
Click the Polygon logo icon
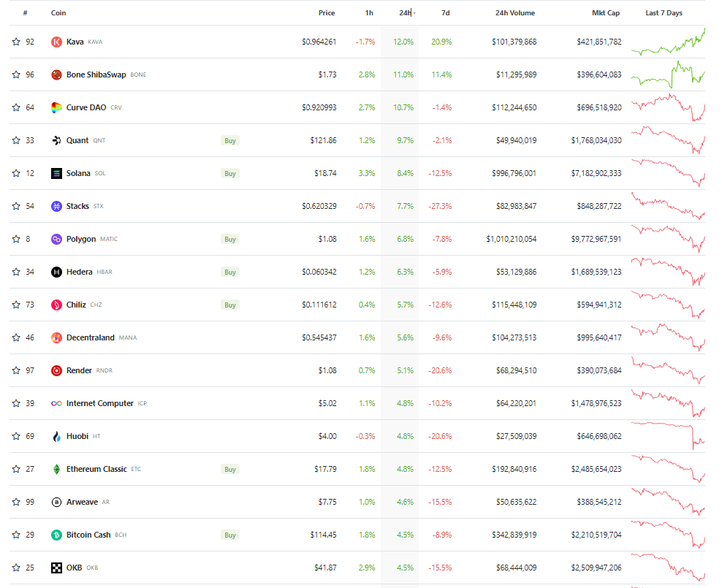[56, 240]
